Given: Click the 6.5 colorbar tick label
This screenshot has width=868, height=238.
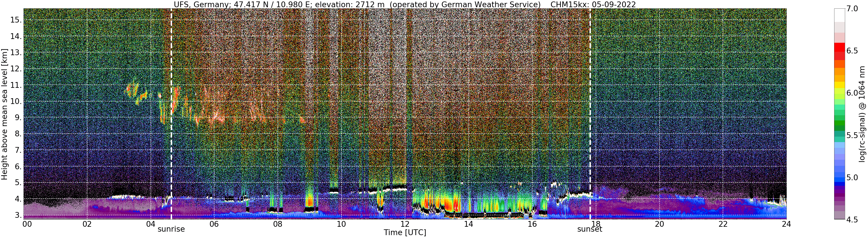Looking at the screenshot, I should pyautogui.click(x=852, y=51).
